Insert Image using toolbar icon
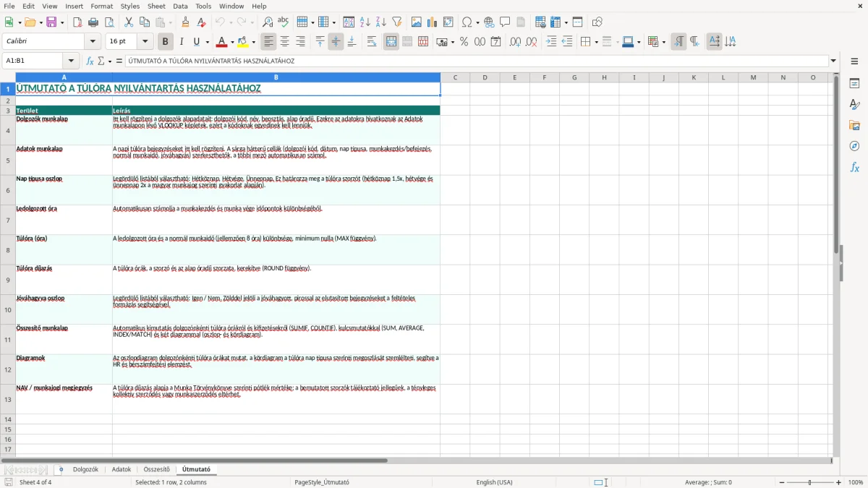 point(417,22)
